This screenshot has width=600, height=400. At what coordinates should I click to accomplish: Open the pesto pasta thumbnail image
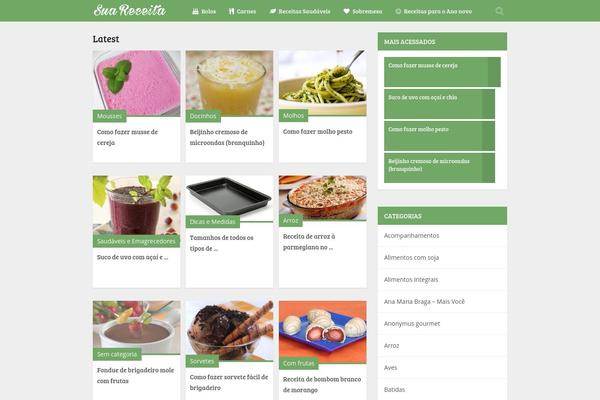323,83
